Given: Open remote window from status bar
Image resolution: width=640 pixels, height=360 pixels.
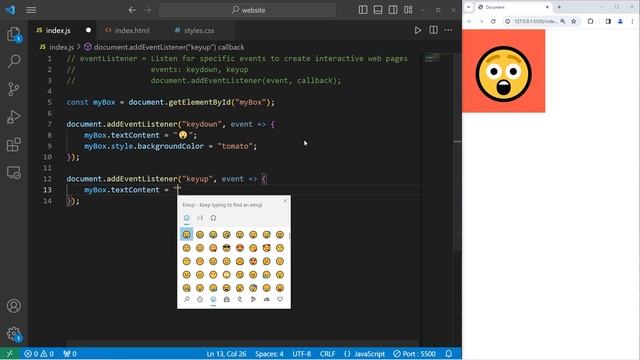Looking at the screenshot, I should point(10,354).
